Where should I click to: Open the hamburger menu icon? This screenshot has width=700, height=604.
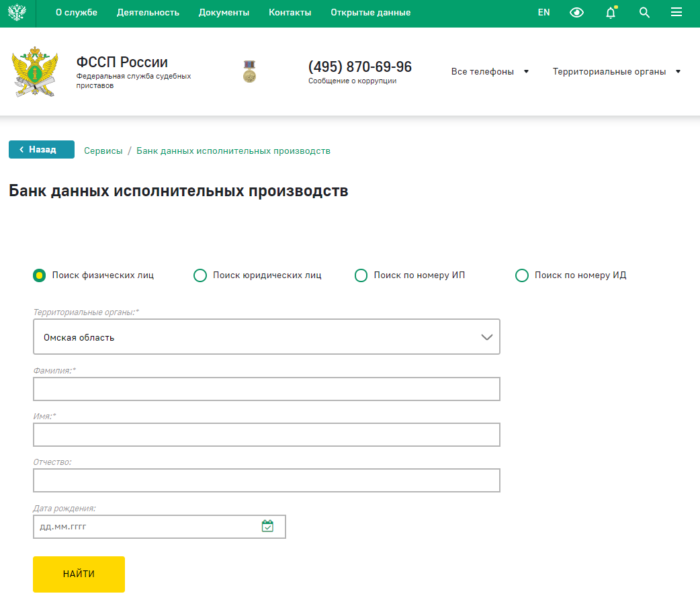tap(677, 13)
